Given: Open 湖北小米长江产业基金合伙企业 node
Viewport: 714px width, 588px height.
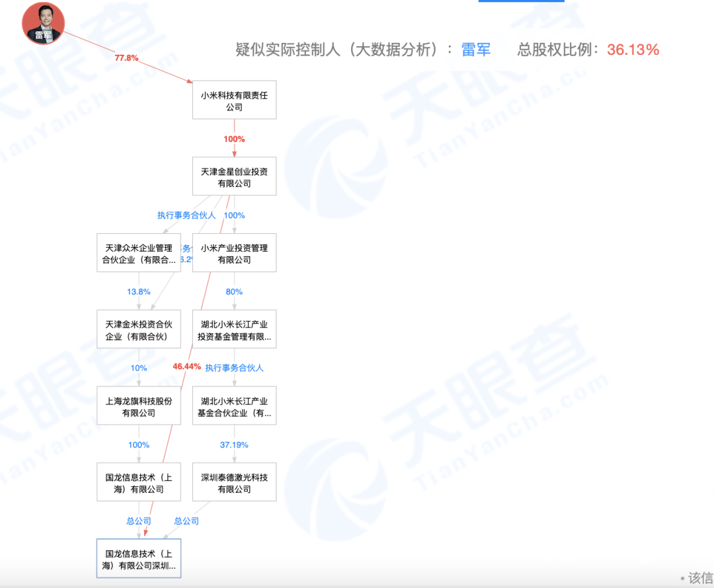Looking at the screenshot, I should (235, 406).
